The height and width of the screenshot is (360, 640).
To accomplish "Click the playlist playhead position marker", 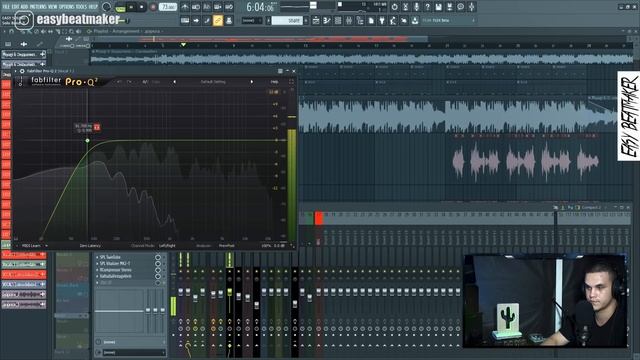I will (x=183, y=44).
